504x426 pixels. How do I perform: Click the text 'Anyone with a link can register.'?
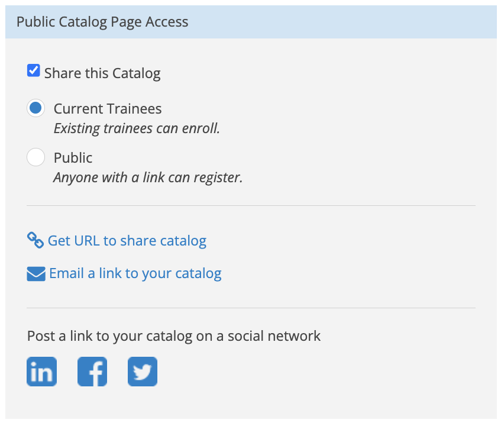(x=148, y=177)
